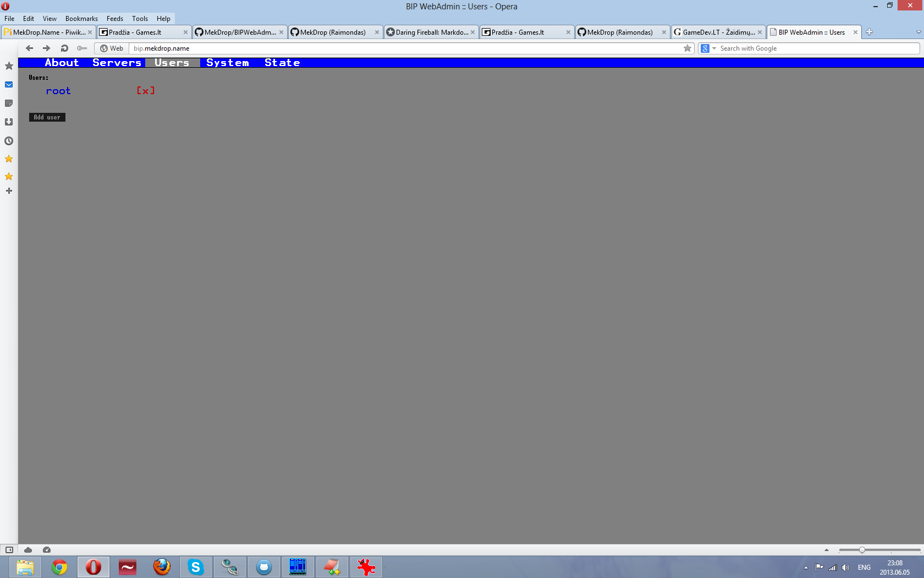Switch to the MekDrop.Name - Piwik tab
Image resolution: width=924 pixels, height=578 pixels.
click(x=48, y=32)
